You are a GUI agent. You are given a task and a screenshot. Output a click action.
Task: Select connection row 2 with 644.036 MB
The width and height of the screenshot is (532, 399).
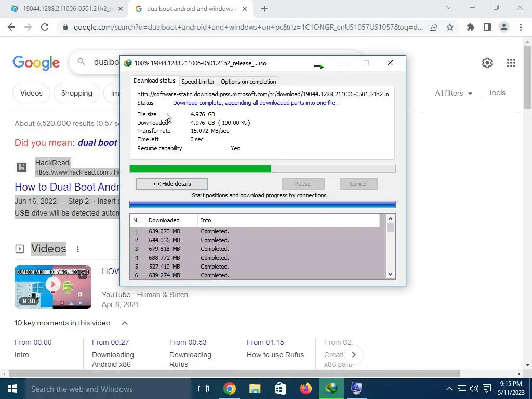point(258,240)
